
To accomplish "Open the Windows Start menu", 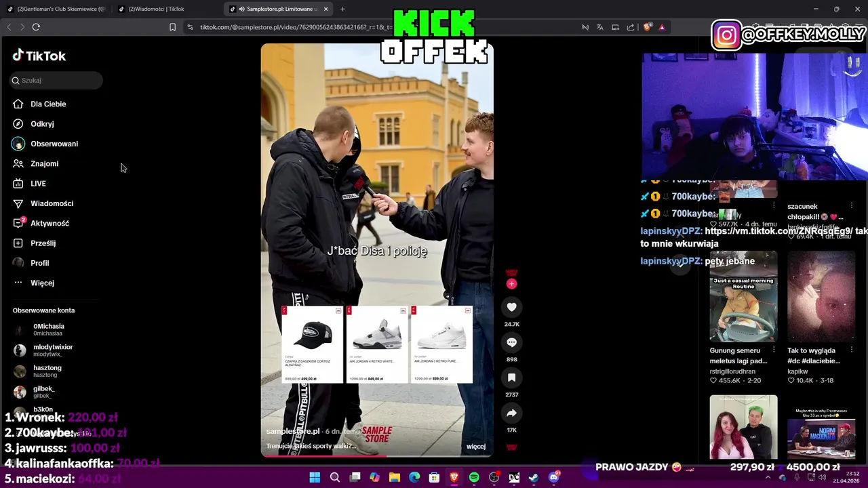I will (x=315, y=478).
